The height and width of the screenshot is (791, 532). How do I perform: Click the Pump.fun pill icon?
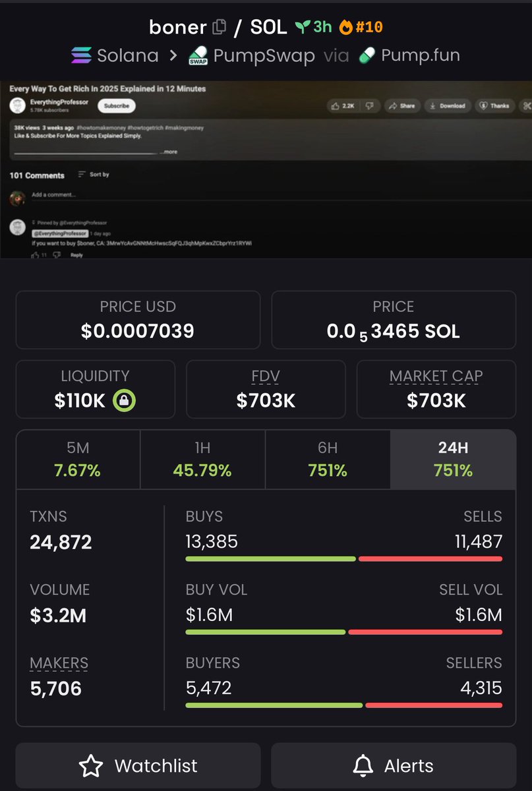[366, 55]
